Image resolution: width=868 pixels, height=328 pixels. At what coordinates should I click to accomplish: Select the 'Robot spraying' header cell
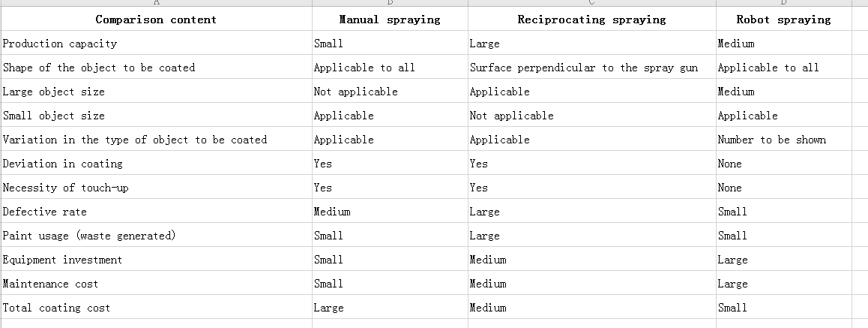pos(783,19)
